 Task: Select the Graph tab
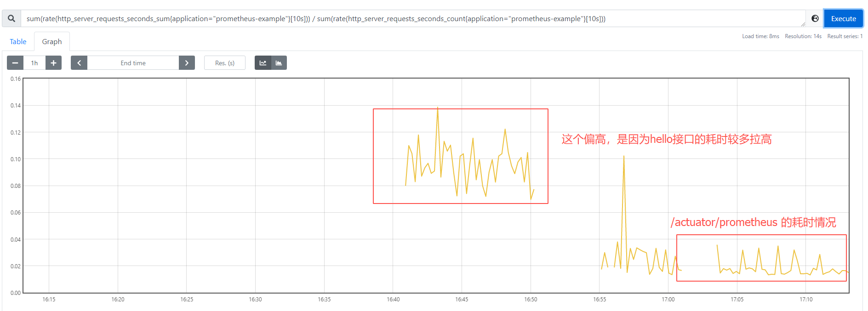52,42
